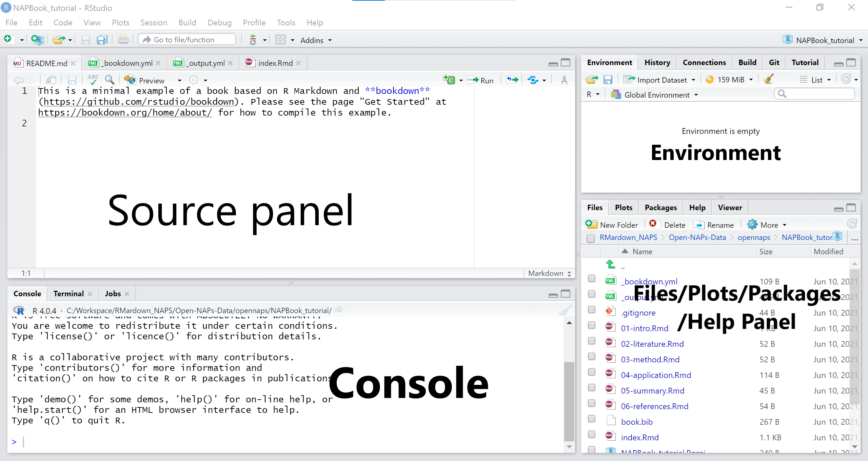868x461 pixels.
Task: Open the Session menu
Action: pyautogui.click(x=154, y=23)
